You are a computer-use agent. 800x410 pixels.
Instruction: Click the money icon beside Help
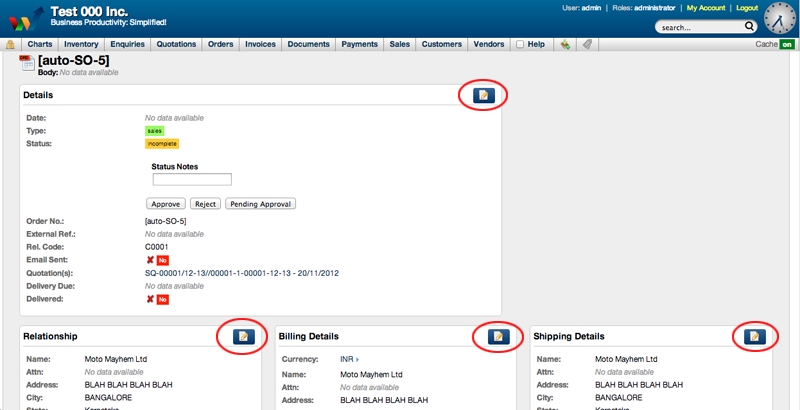coord(565,45)
